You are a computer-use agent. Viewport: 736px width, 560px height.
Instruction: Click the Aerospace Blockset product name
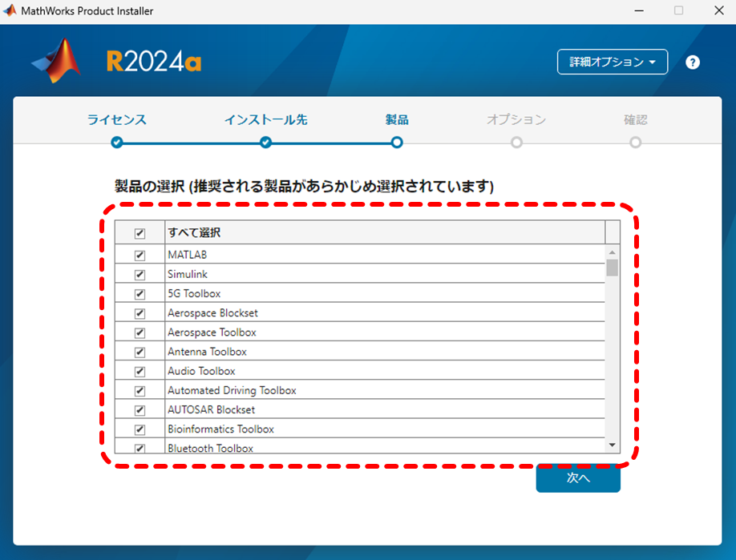tap(212, 312)
